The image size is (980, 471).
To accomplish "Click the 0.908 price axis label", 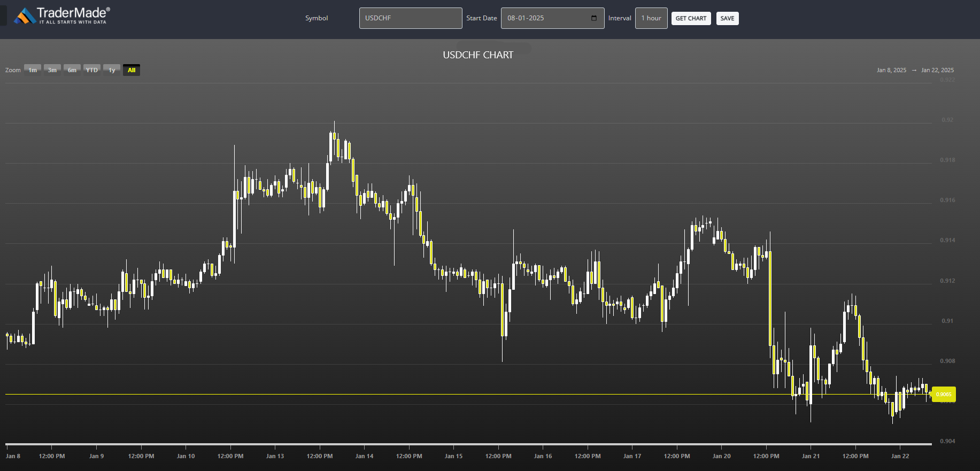I will pos(947,361).
